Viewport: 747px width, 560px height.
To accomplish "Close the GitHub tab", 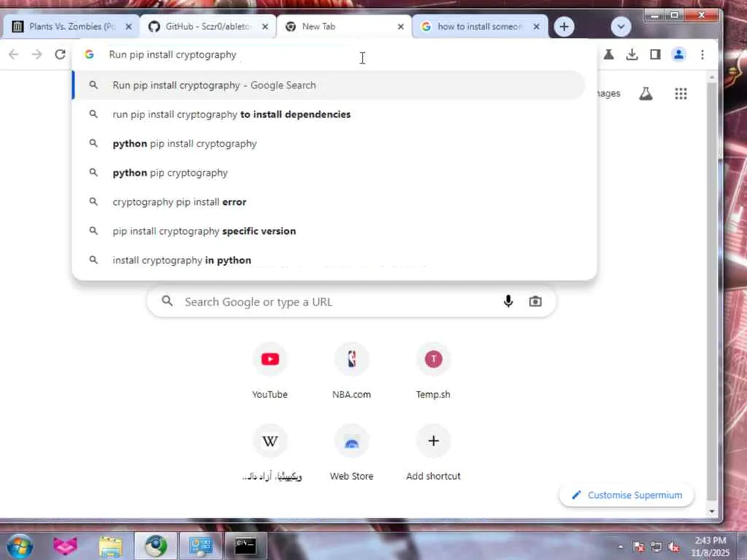I will coord(266,27).
